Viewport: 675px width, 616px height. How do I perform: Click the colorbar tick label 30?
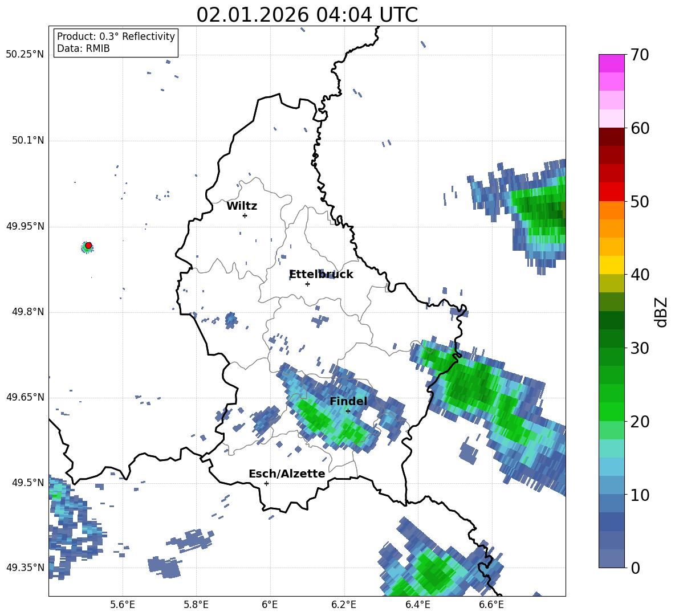pos(640,348)
